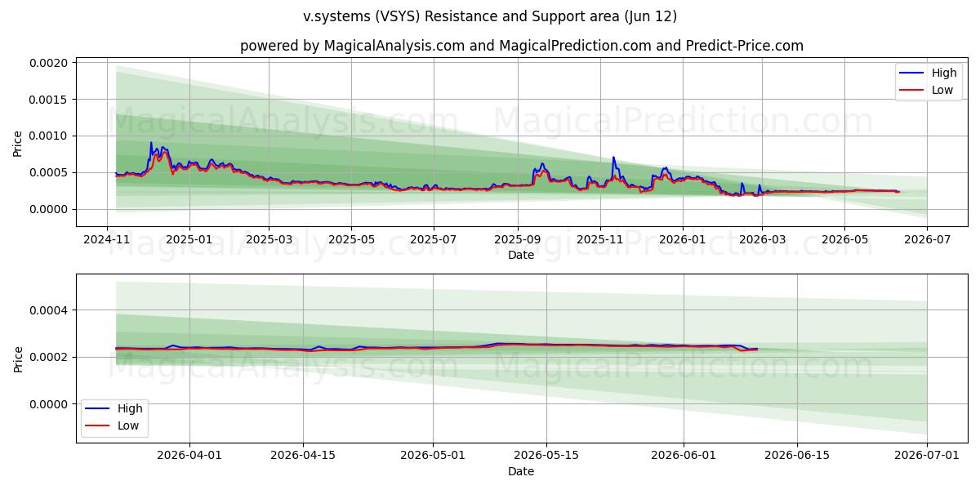
Task: Click the '2026-01' x-axis tick label
Action: point(682,239)
